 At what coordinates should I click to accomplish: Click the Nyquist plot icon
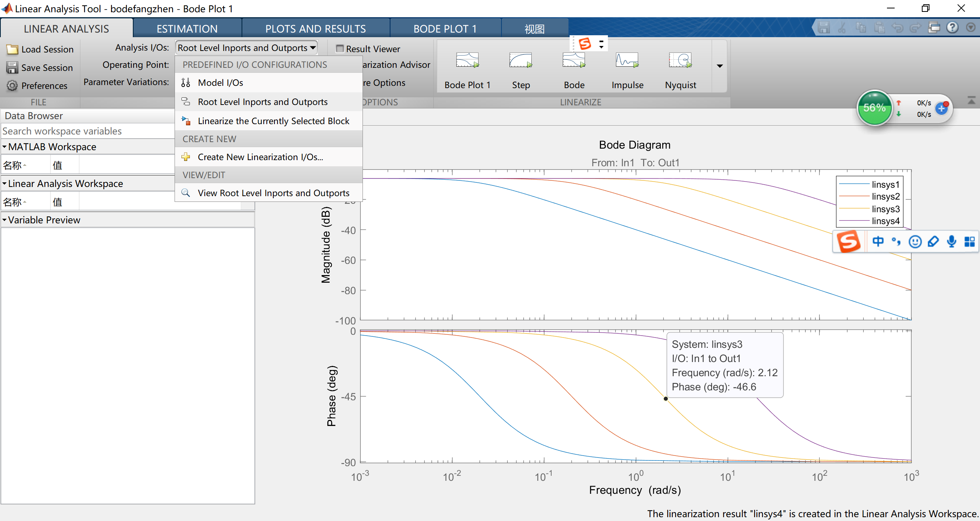coord(680,61)
